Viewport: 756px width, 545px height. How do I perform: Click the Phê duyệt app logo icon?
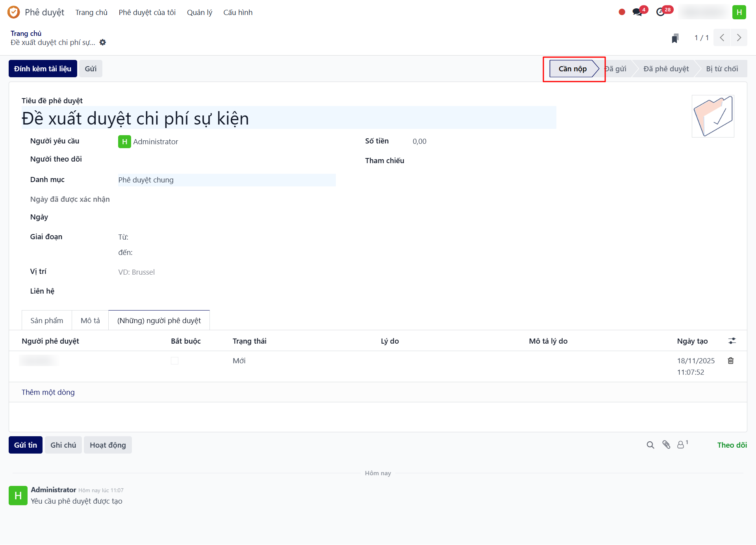tap(13, 12)
